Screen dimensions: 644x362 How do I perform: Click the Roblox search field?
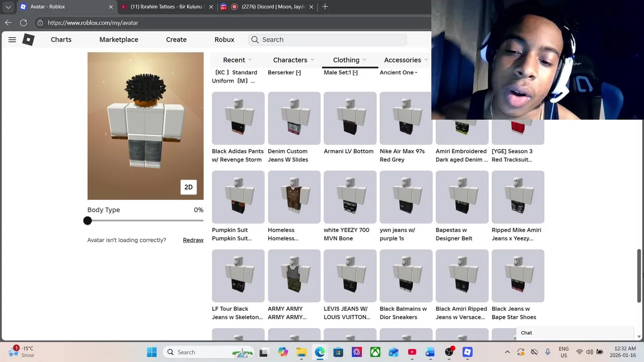click(327, 40)
